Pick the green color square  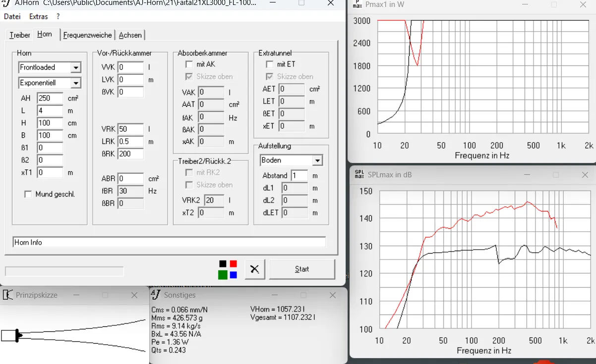pyautogui.click(x=223, y=274)
